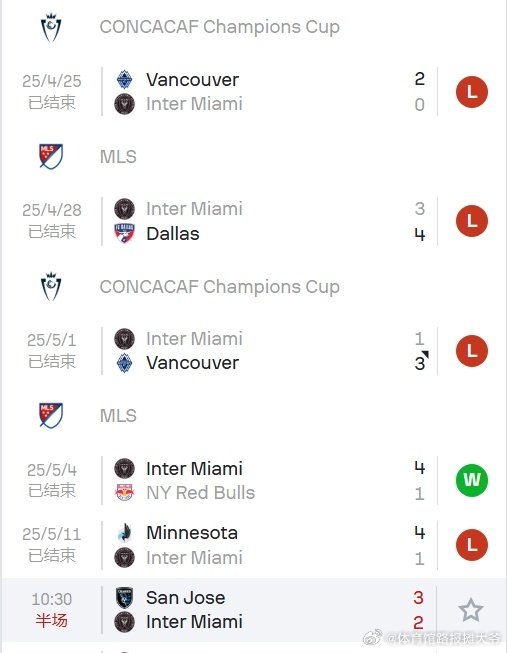Image resolution: width=507 pixels, height=653 pixels.
Task: Open the Inter Miami vs NY Red Bulls match
Action: point(253,480)
